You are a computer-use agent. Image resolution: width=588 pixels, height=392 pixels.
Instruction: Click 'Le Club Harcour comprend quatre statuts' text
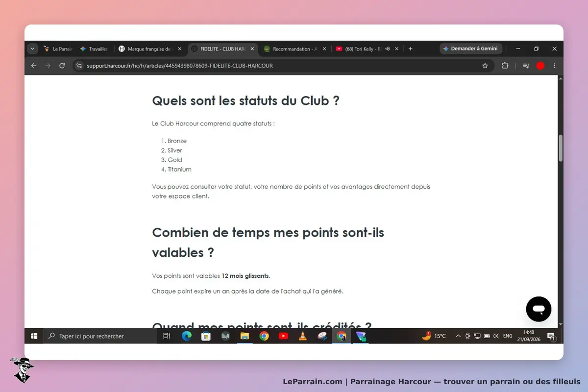pyautogui.click(x=213, y=123)
